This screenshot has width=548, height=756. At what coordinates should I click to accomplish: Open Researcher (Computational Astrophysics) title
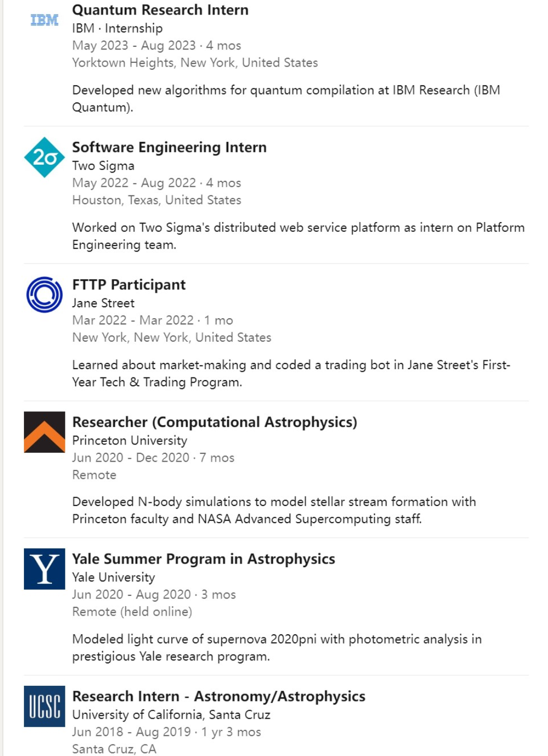click(x=214, y=422)
